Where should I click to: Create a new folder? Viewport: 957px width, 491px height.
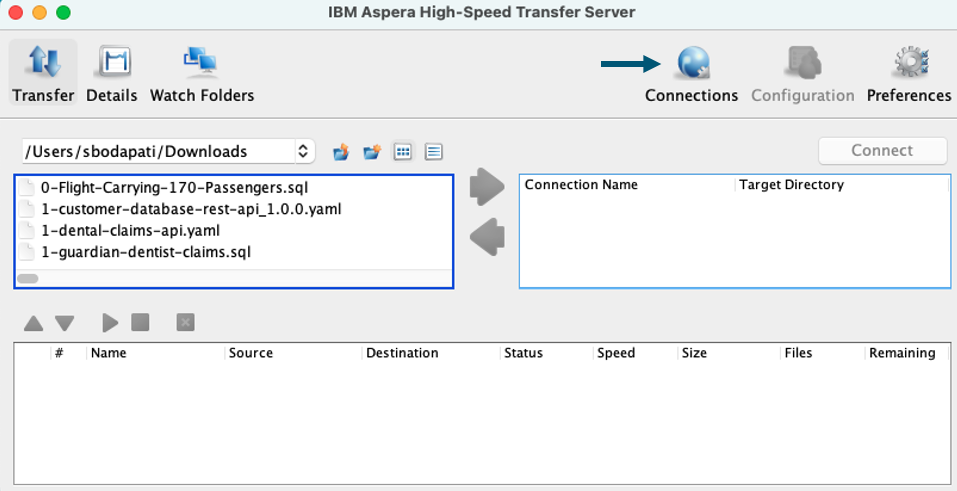(x=372, y=151)
